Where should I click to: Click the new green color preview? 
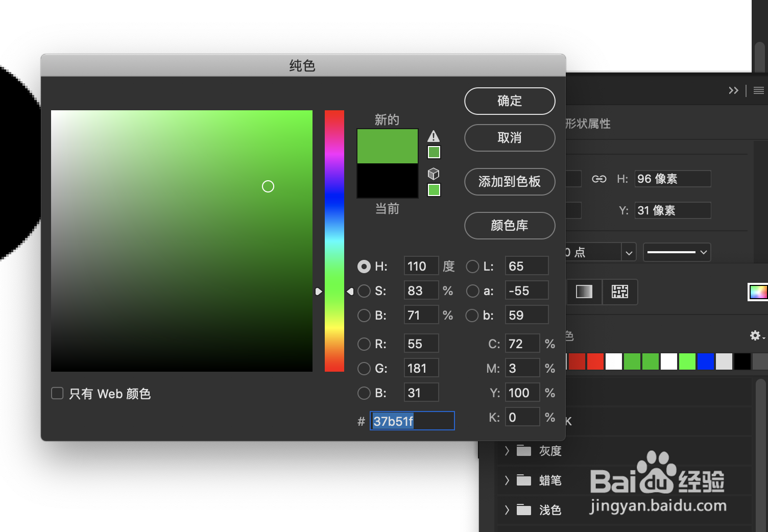click(388, 146)
